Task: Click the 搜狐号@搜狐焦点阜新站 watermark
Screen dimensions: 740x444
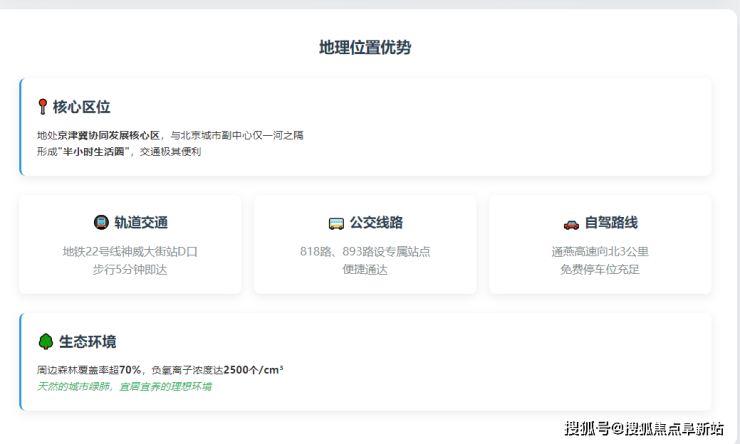Action: [644, 429]
